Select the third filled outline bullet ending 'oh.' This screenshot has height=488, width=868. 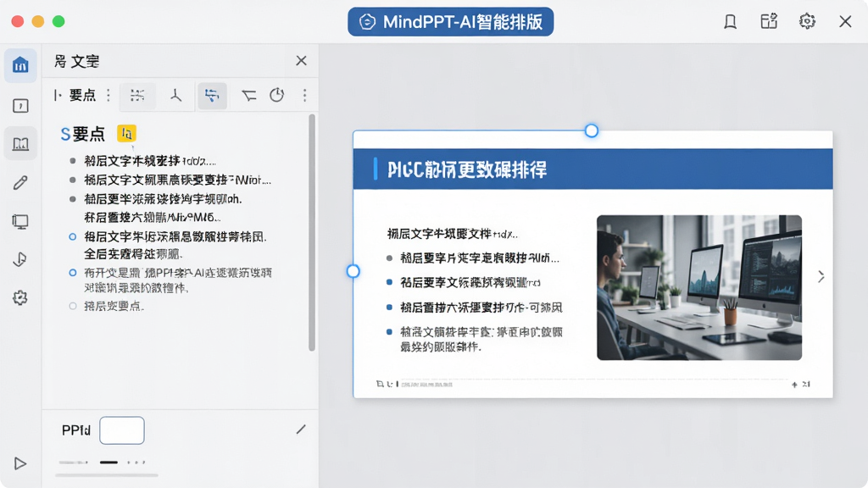coord(163,198)
